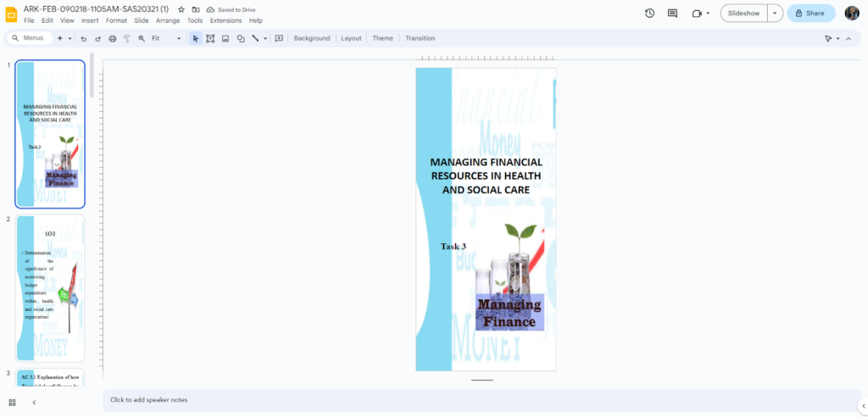The width and height of the screenshot is (868, 417).
Task: Open the Extensions menu
Action: [x=225, y=20]
